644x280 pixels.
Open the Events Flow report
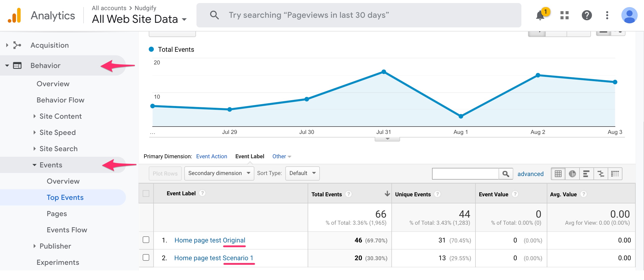point(67,230)
